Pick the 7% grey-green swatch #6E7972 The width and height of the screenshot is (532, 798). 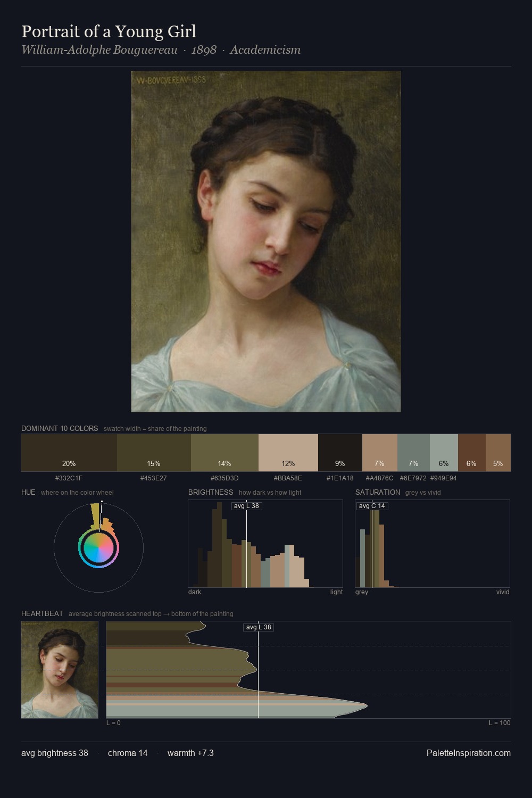413,453
